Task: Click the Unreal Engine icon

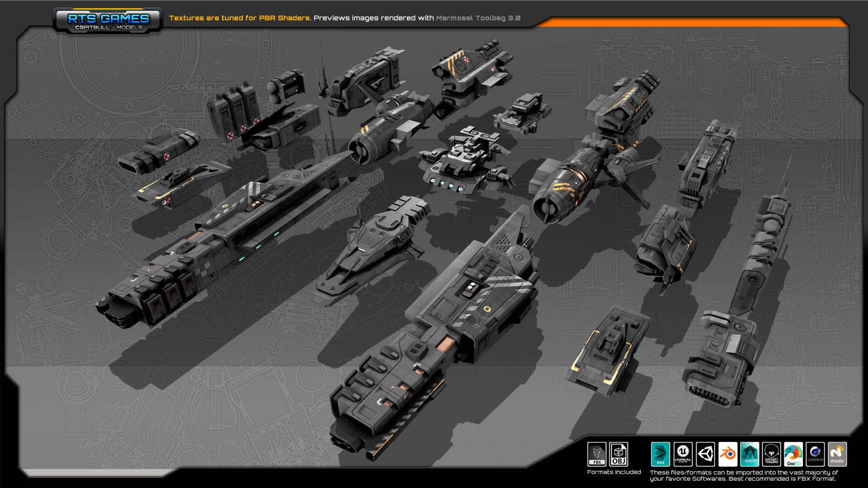Action: [x=683, y=454]
